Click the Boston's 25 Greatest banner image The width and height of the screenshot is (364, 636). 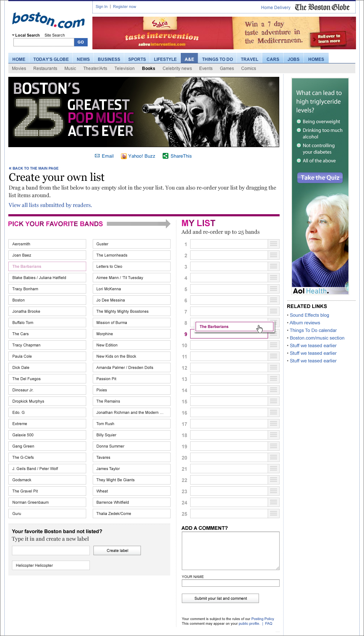[144, 112]
